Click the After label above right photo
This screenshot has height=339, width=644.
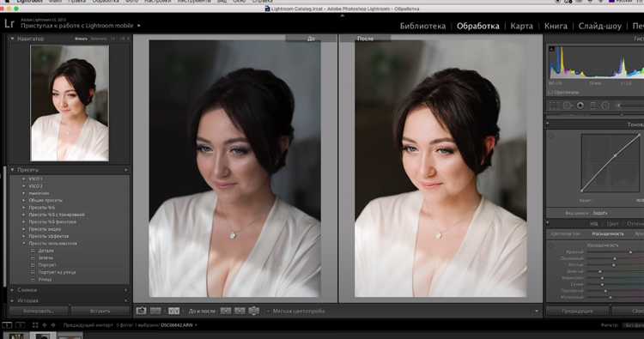coord(365,39)
